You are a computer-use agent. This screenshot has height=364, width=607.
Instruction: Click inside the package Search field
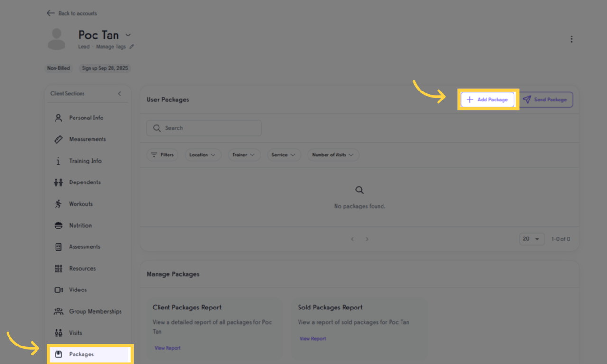tap(204, 127)
